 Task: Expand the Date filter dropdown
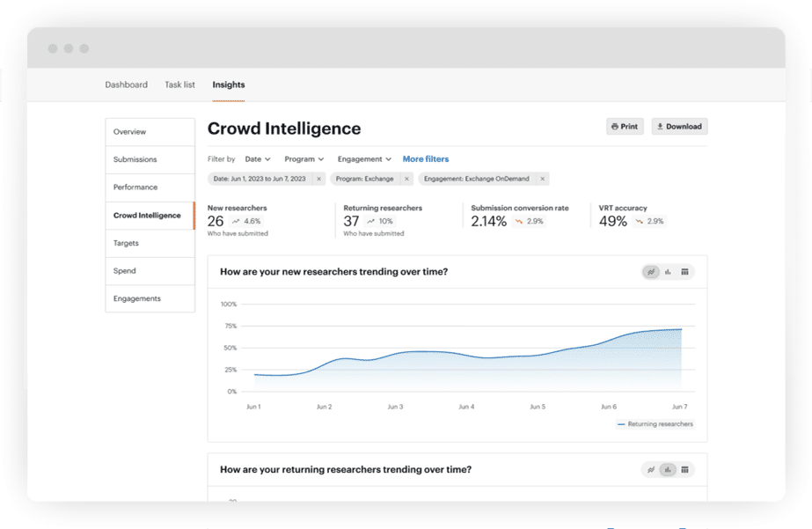point(257,159)
